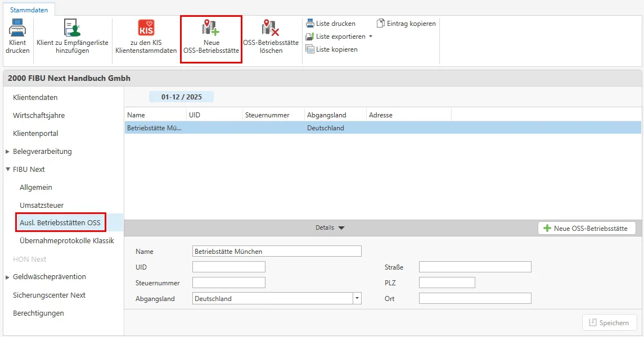Add client to recipient list icon
This screenshot has width=644, height=337.
pos(73,28)
